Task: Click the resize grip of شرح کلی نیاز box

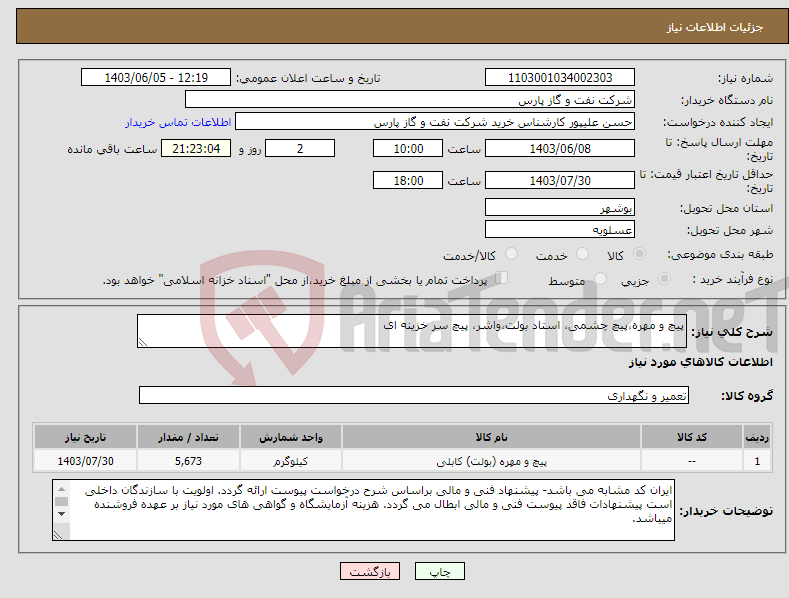Action: coord(143,342)
